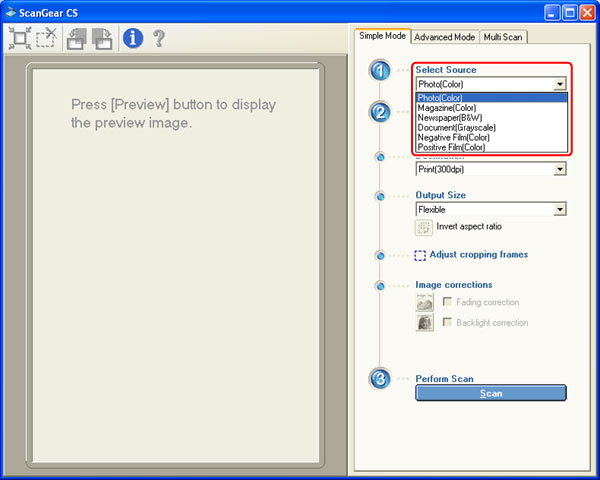Click the Invert aspect ratio label
The height and width of the screenshot is (480, 600).
click(x=469, y=227)
